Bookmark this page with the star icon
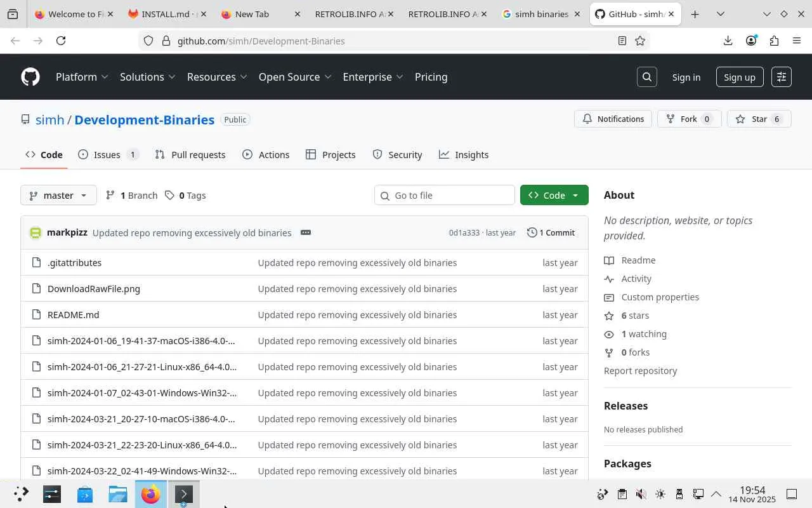812x508 pixels. tap(640, 41)
